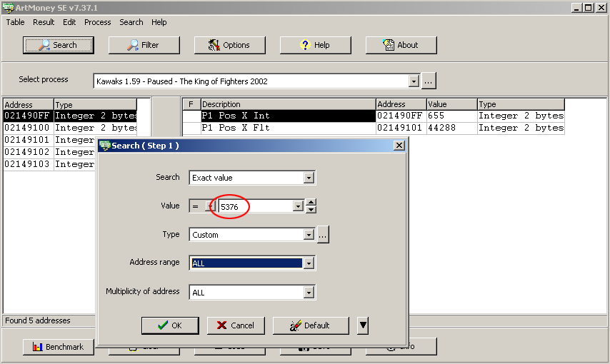Open the Type dropdown showing Custom
This screenshot has height=364, width=610.
[309, 235]
